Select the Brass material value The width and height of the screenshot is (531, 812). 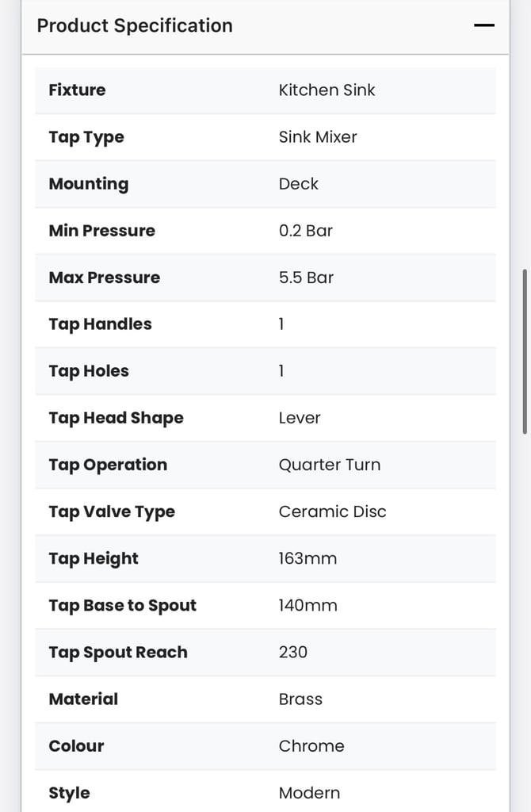[300, 699]
